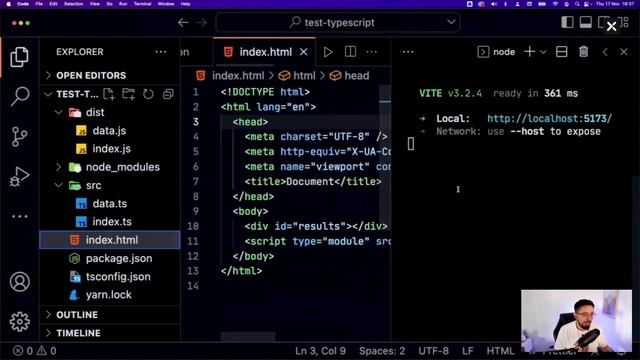640x360 pixels.
Task: Go back with left arrow
Action: [x=183, y=22]
